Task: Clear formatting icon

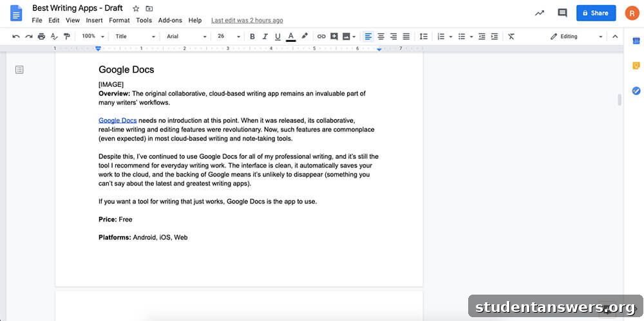Action: click(x=511, y=37)
